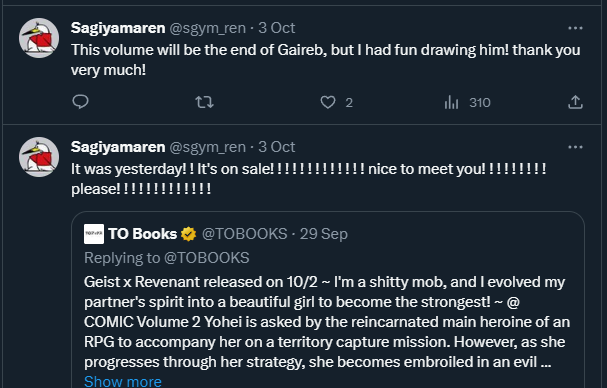Expand quoted tweet with Show more

(x=123, y=381)
